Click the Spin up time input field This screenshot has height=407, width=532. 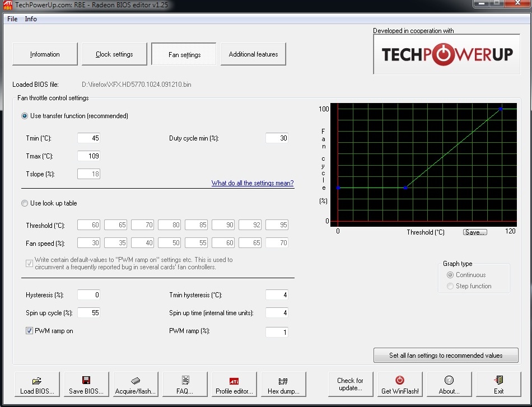[277, 313]
